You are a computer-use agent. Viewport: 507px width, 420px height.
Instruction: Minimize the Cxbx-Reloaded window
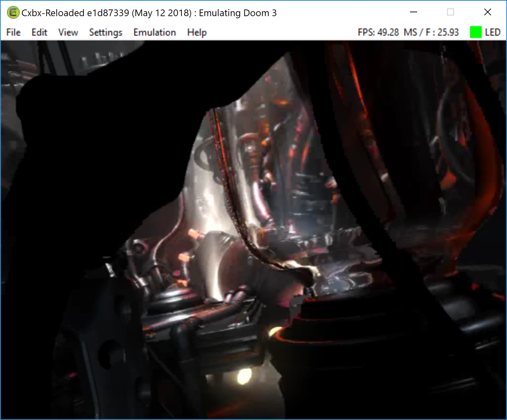tap(414, 12)
